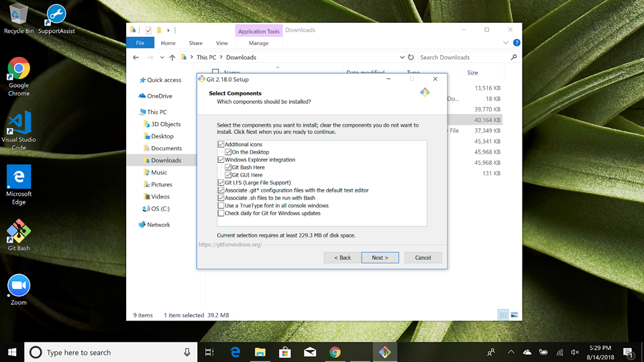
Task: Uncheck Additional icons component
Action: pyautogui.click(x=221, y=145)
